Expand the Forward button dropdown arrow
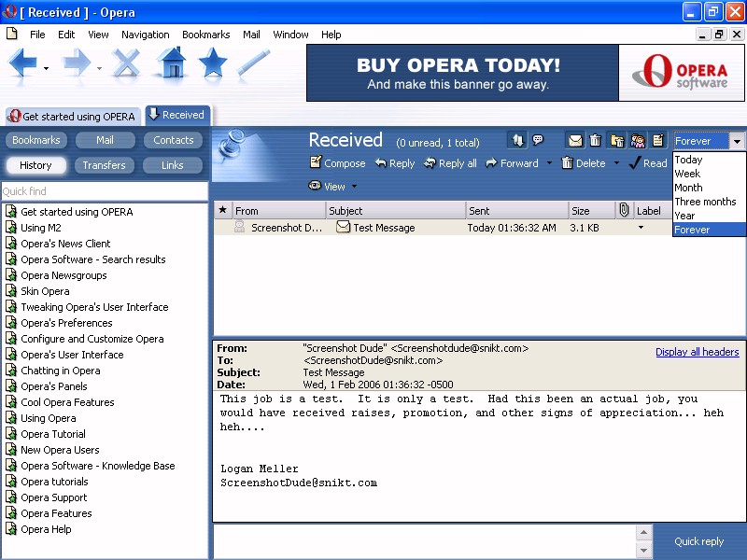 549,163
